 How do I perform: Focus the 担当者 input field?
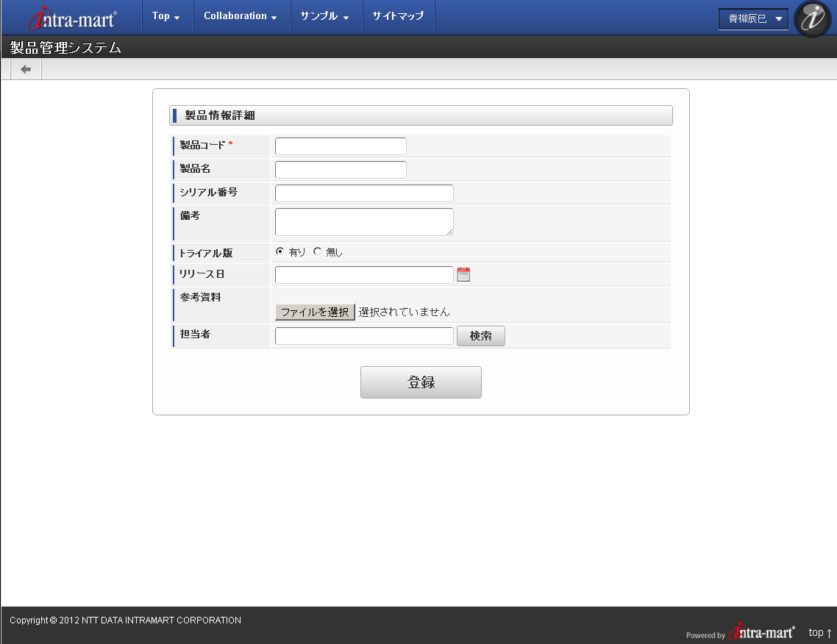(364, 336)
